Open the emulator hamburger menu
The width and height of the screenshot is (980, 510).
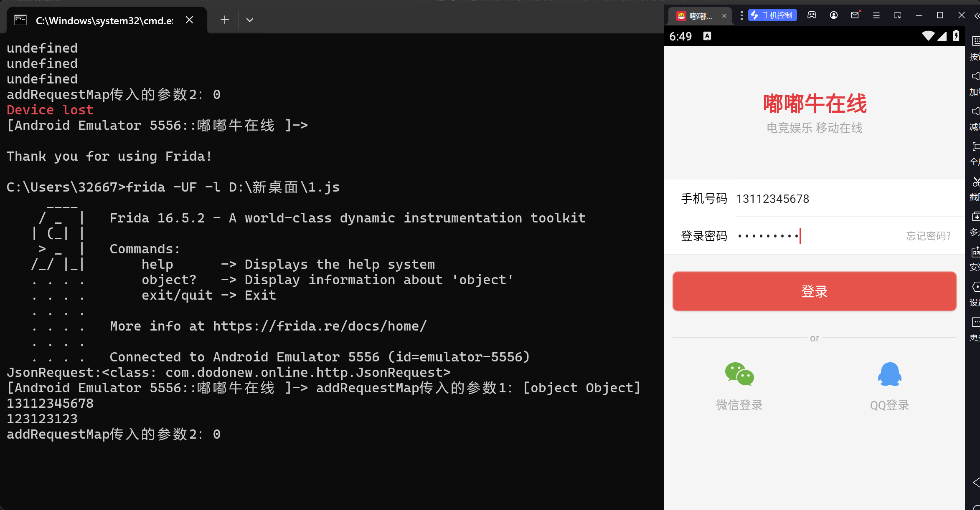click(x=876, y=15)
